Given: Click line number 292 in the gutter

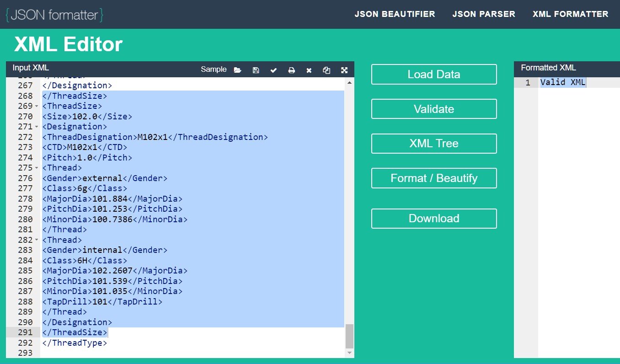Looking at the screenshot, I should (x=25, y=343).
